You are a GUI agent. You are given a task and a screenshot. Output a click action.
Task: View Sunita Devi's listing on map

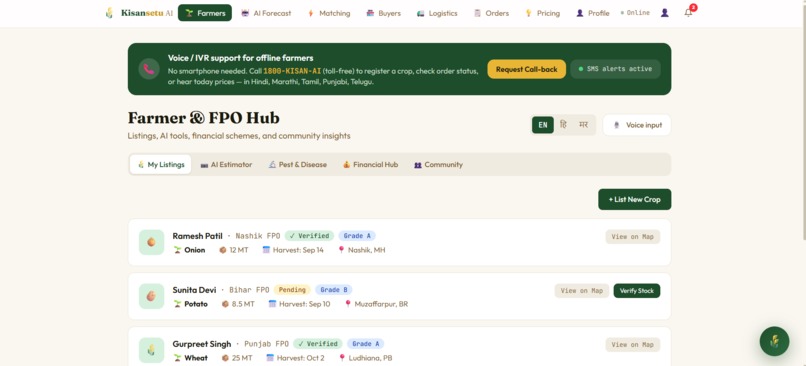coord(582,290)
